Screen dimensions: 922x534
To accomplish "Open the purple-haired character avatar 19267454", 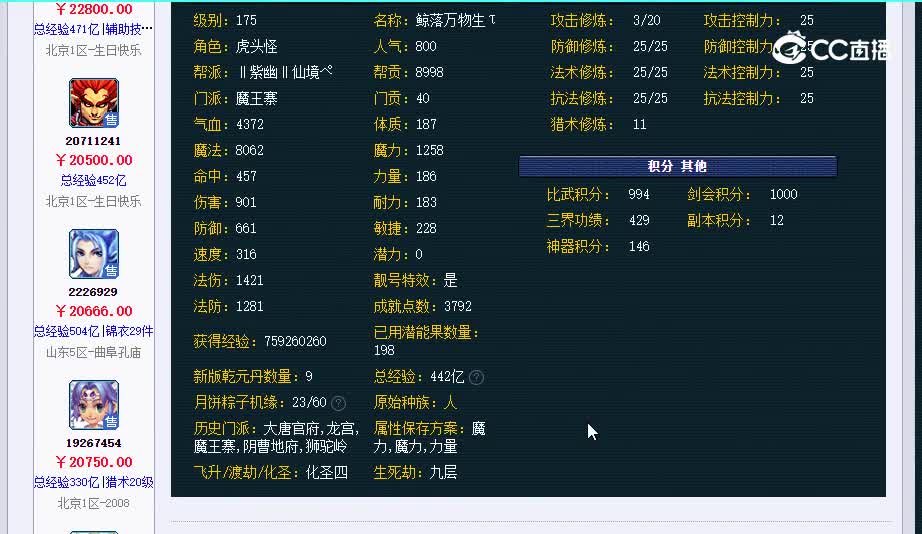I will point(93,405).
